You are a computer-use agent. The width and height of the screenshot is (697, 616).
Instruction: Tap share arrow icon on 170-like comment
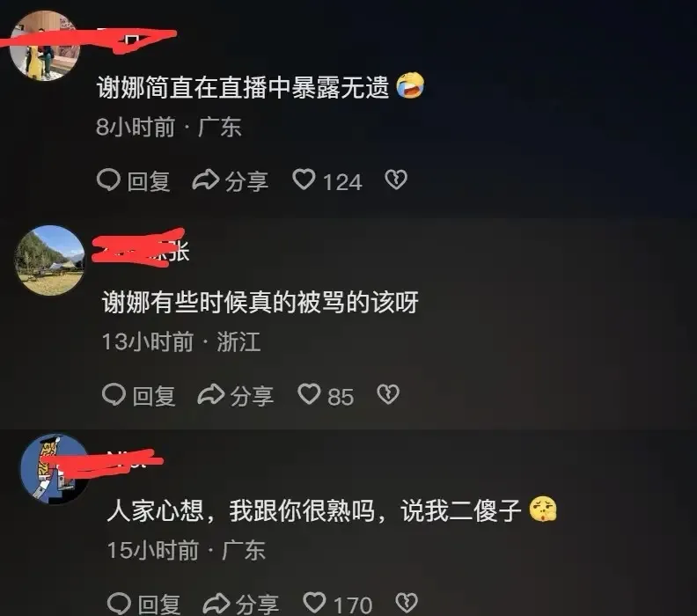point(216,604)
